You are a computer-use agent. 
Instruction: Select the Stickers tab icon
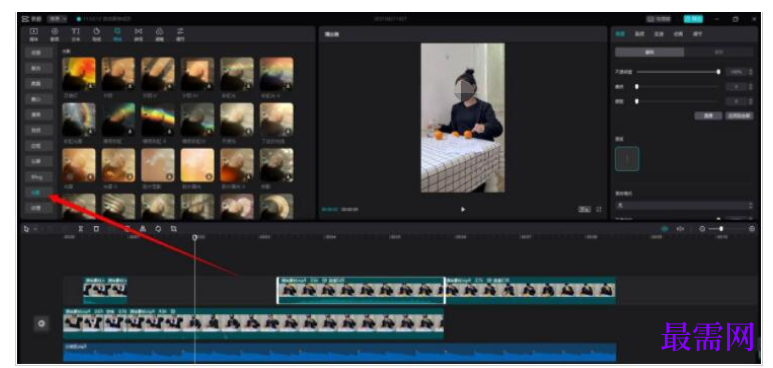tap(97, 34)
